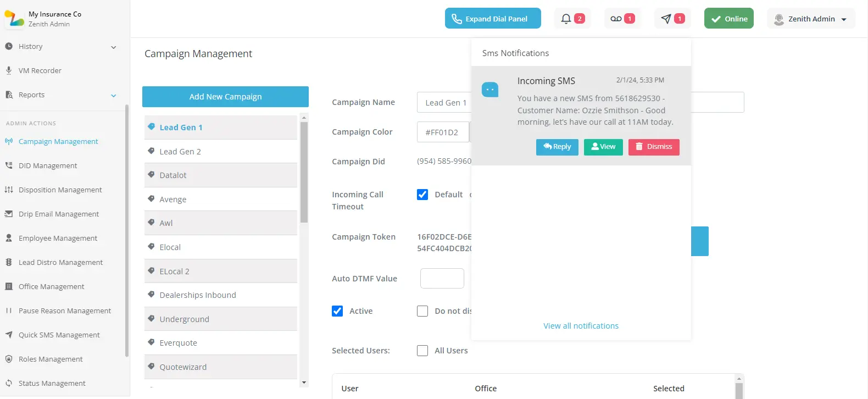This screenshot has height=399, width=868.
Task: Check the All Users checkbox
Action: point(422,351)
